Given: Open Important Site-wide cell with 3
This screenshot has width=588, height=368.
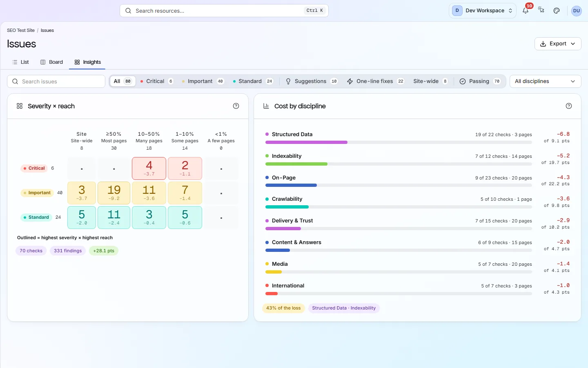Looking at the screenshot, I should tap(82, 193).
